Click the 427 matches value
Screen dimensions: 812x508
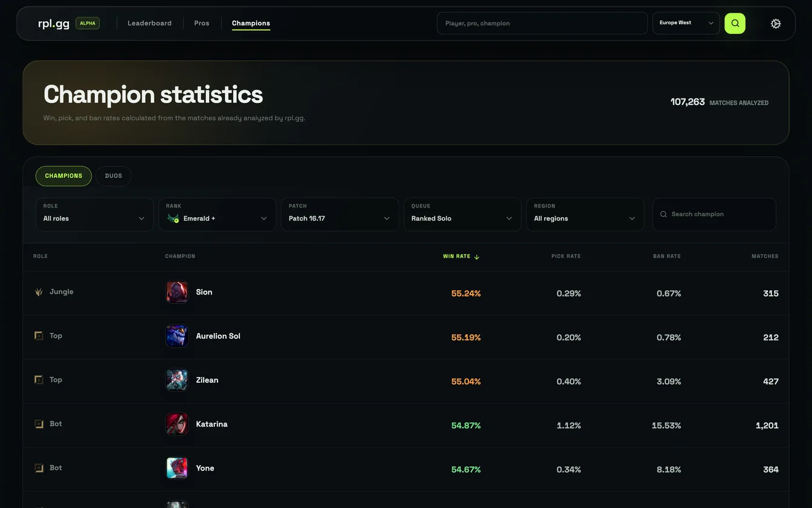pyautogui.click(x=771, y=382)
